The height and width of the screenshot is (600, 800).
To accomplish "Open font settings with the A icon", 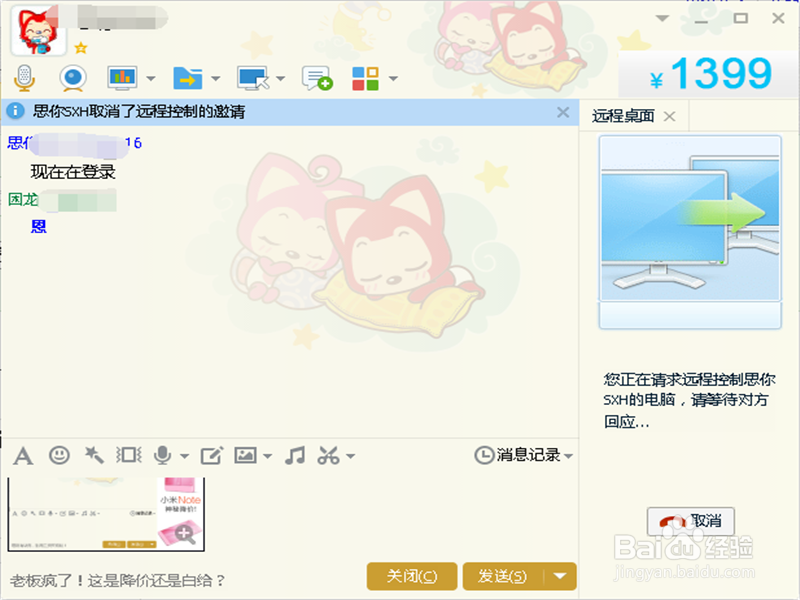I will tap(22, 456).
